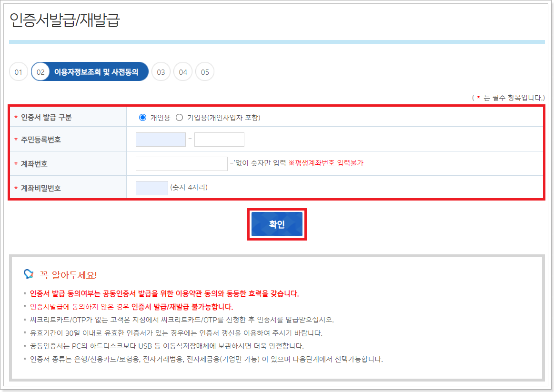This screenshot has height=392, width=554.
Task: Click the second 주민등록번호 input field
Action: click(x=219, y=139)
